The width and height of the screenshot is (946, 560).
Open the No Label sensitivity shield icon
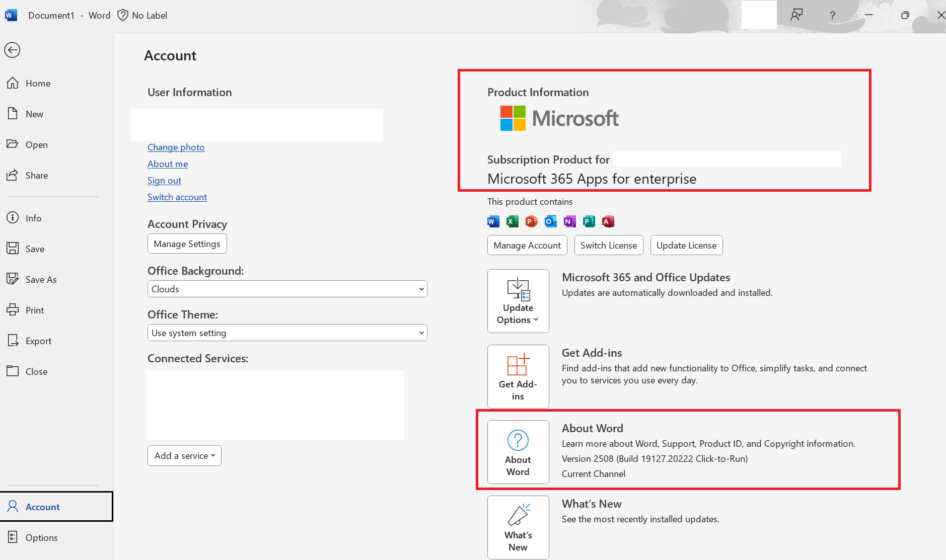pos(122,15)
